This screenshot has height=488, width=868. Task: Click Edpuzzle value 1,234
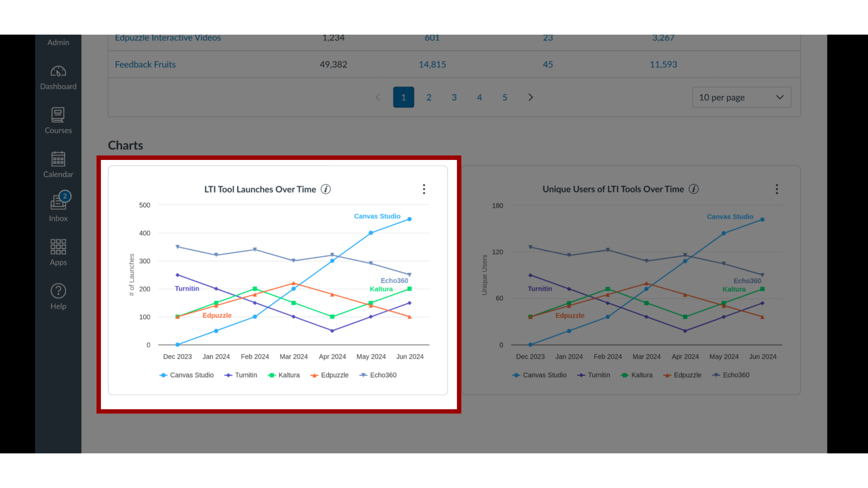pyautogui.click(x=333, y=38)
